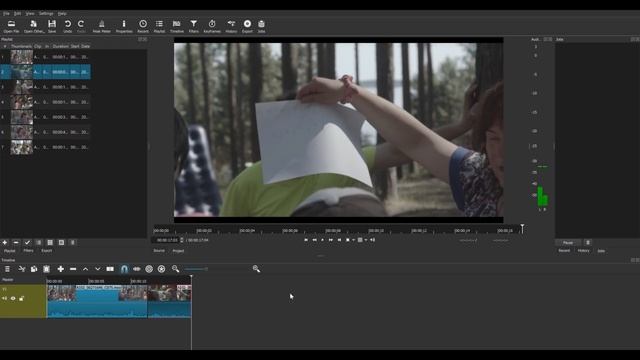Toggle ripple trim and drop
The height and width of the screenshot is (360, 640).
point(149,269)
